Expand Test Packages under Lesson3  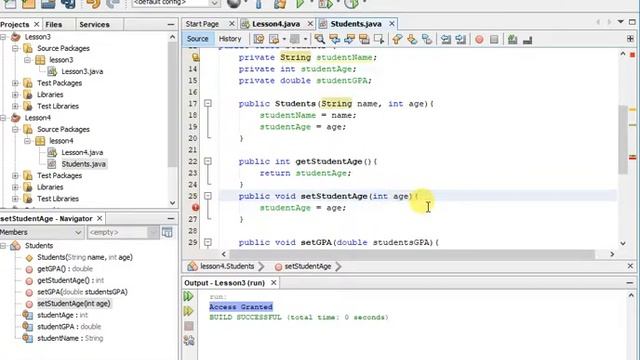(16, 83)
